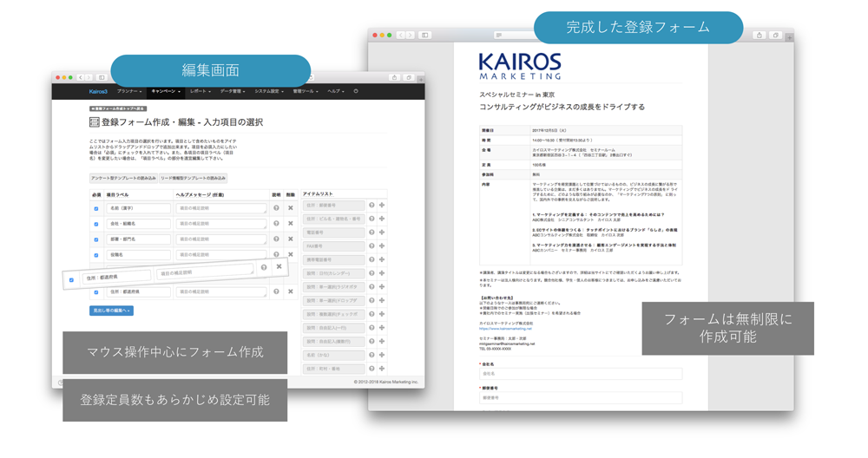Open the プランナー dropdown menu
This screenshot has height=458, width=868.
coord(129,91)
